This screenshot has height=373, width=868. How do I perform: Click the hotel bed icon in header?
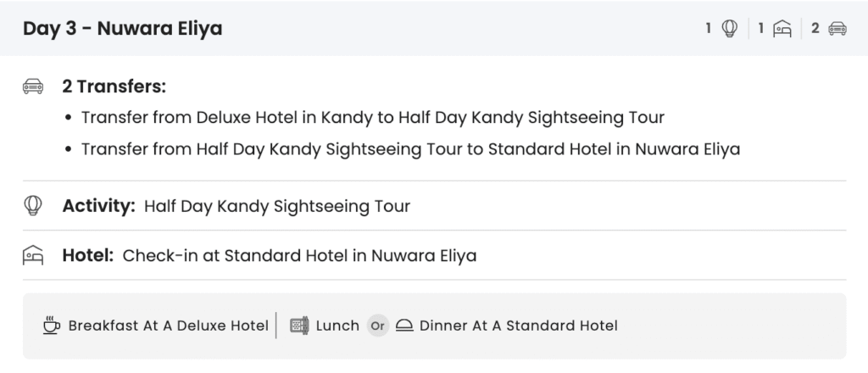coord(782,29)
